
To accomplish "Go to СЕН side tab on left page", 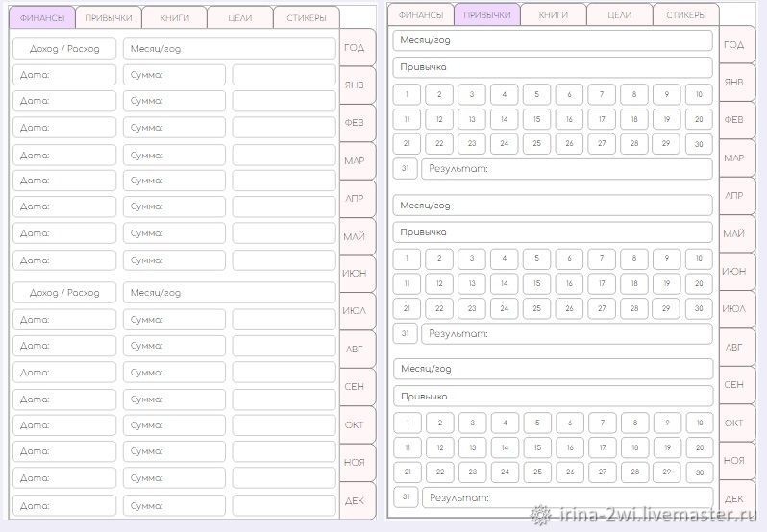I will [x=358, y=387].
